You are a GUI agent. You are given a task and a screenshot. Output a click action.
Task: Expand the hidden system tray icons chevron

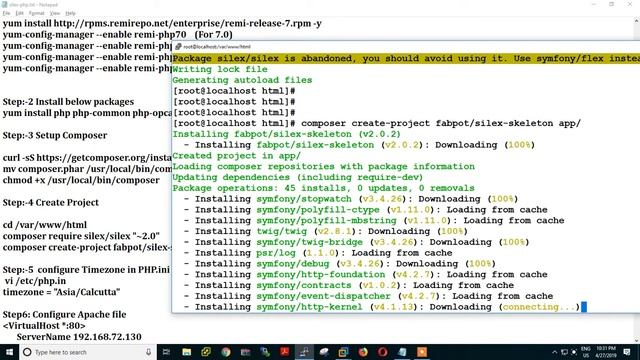point(554,352)
